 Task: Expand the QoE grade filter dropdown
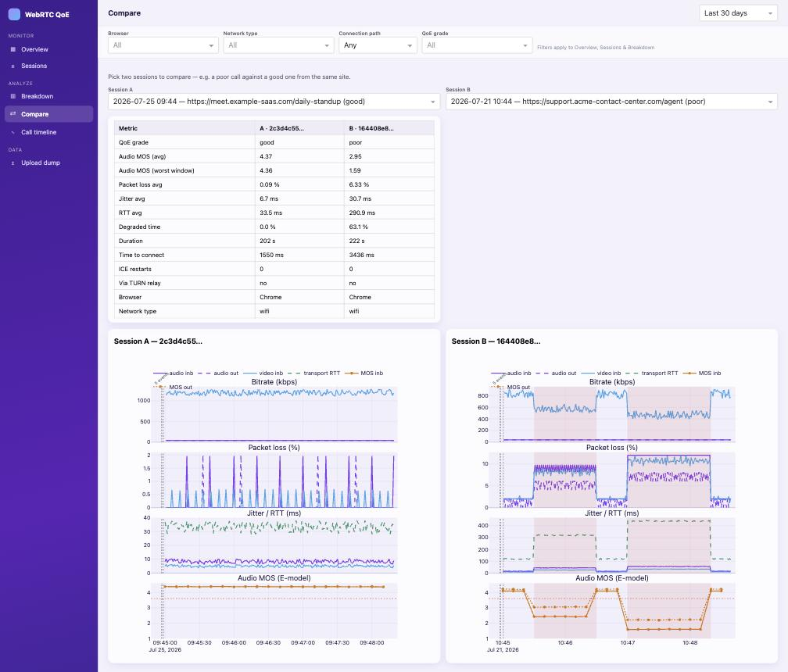tap(477, 45)
